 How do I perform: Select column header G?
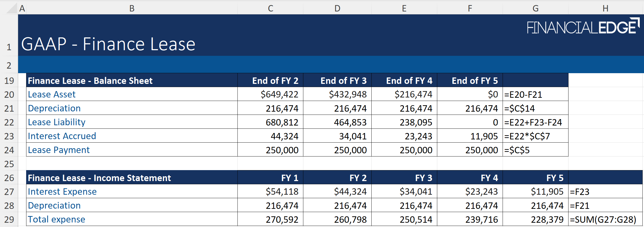535,8
